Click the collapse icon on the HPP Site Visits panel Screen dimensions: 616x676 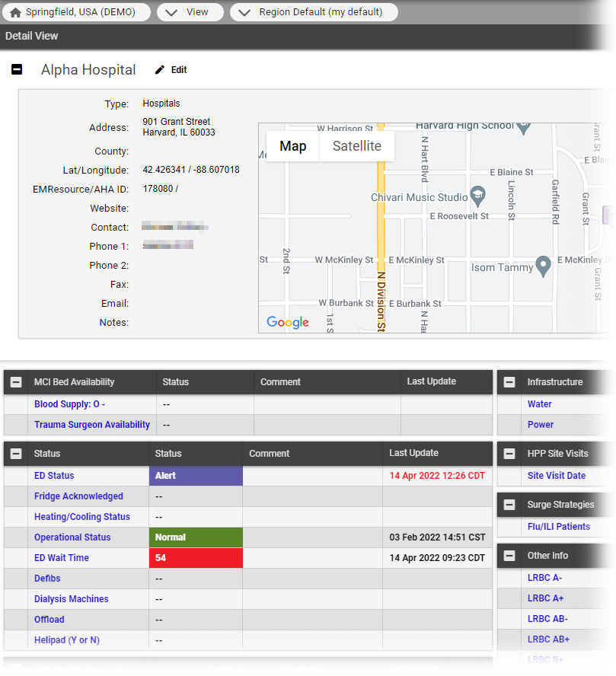pos(509,453)
